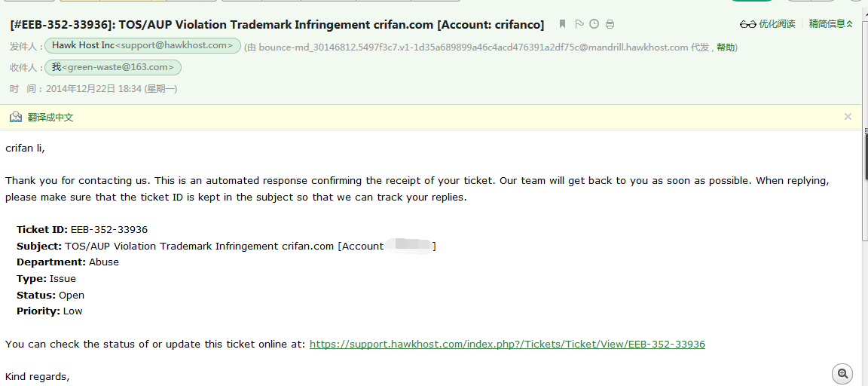Click 翻译成中文 translate link
The image size is (868, 386).
(50, 117)
